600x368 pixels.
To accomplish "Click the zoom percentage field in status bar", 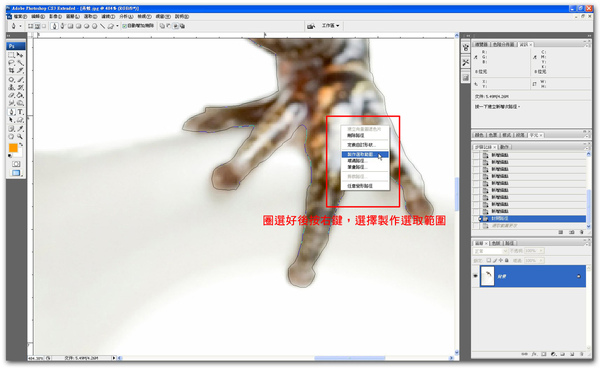I will [x=36, y=358].
